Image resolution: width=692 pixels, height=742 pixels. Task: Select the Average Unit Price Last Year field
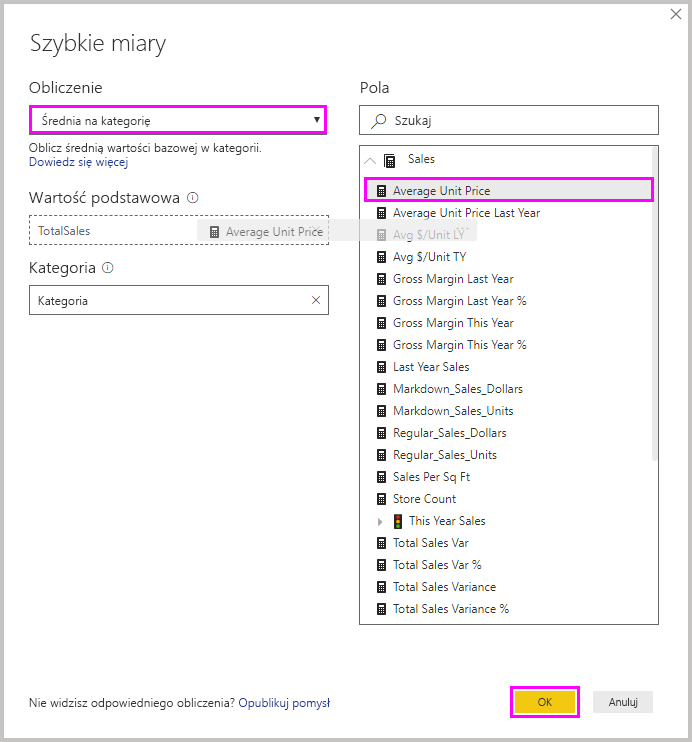[466, 213]
